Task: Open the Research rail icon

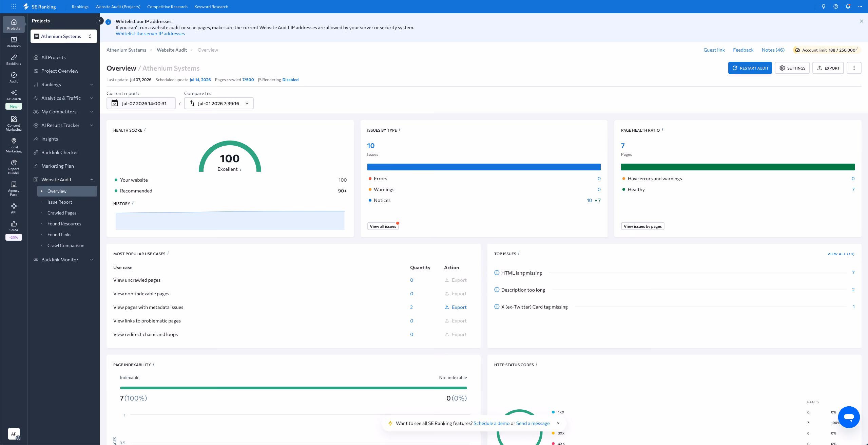Action: coord(14,42)
